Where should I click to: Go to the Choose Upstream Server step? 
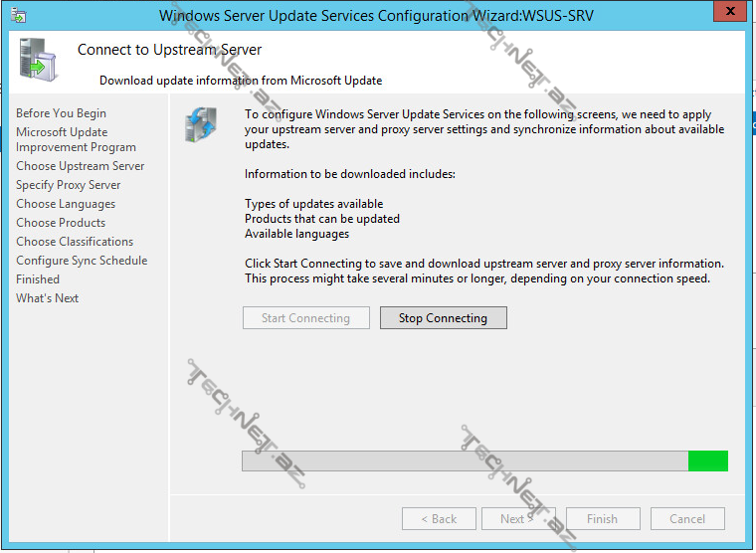coord(80,166)
